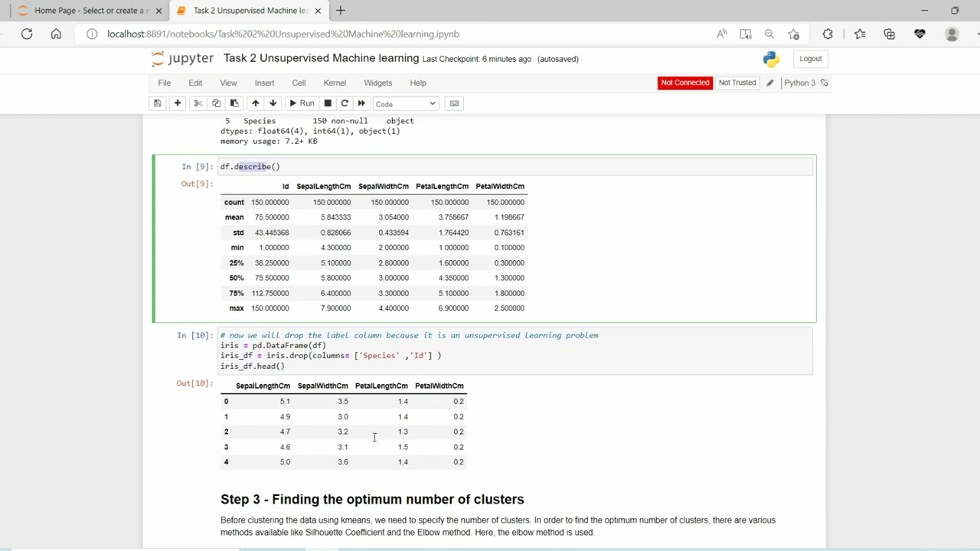The height and width of the screenshot is (551, 980).
Task: Open the View menu
Action: [x=228, y=83]
